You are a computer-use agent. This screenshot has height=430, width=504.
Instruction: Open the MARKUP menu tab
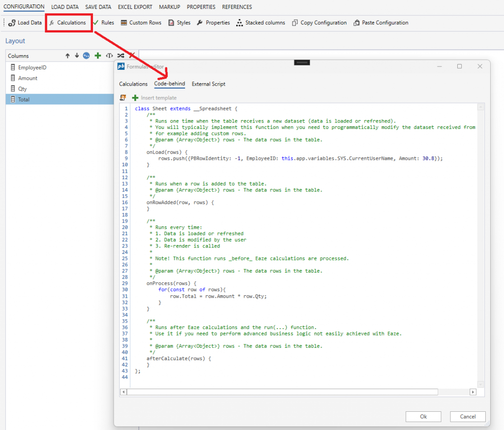click(x=169, y=7)
